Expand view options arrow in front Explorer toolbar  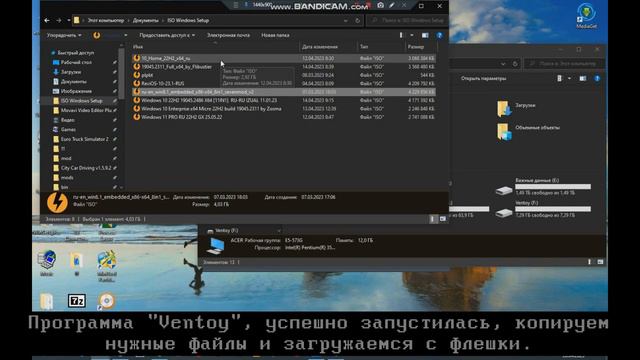pos(412,36)
